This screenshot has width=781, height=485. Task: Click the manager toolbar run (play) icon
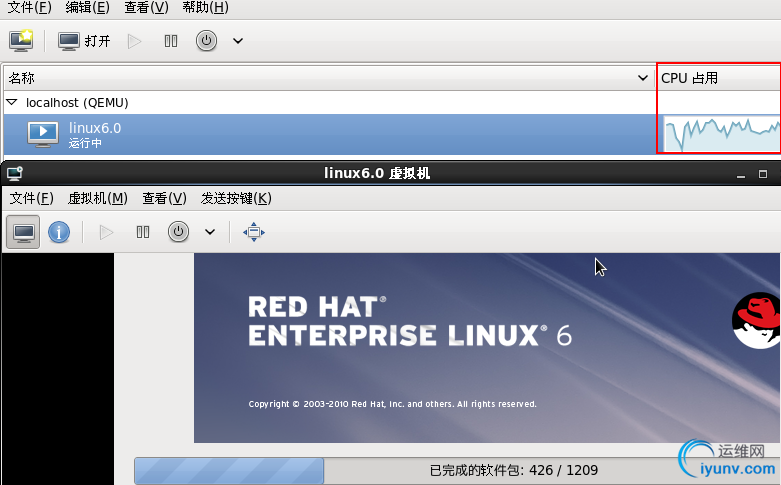(x=134, y=41)
